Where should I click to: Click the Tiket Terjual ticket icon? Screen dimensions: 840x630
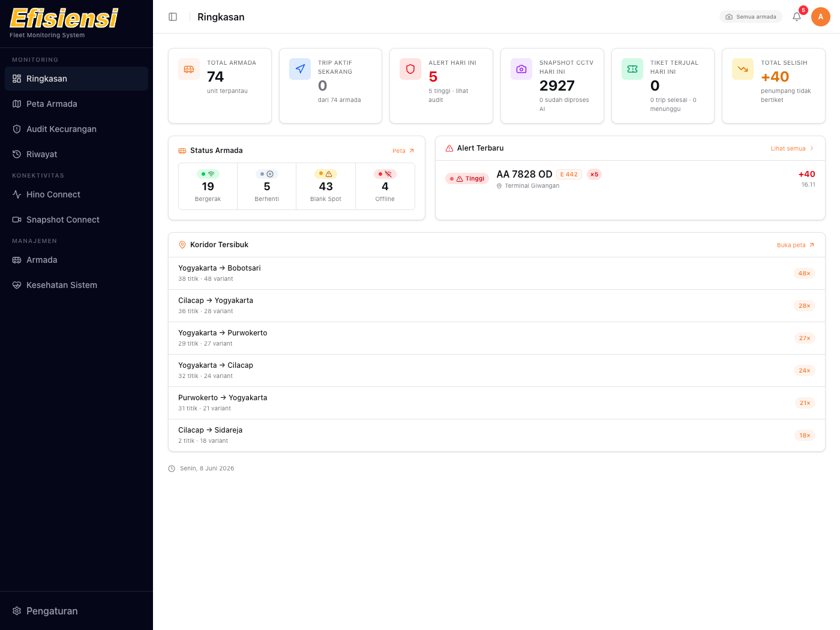click(632, 69)
